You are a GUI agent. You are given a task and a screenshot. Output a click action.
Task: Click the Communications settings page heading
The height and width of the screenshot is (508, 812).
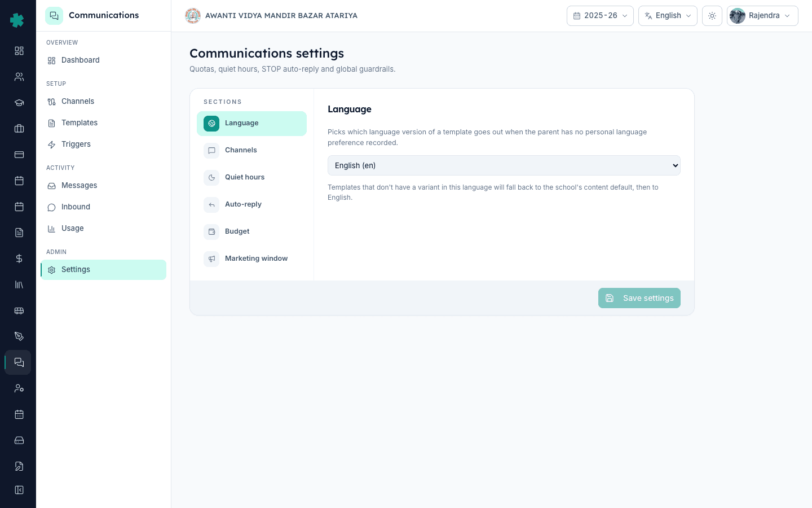coord(267,53)
